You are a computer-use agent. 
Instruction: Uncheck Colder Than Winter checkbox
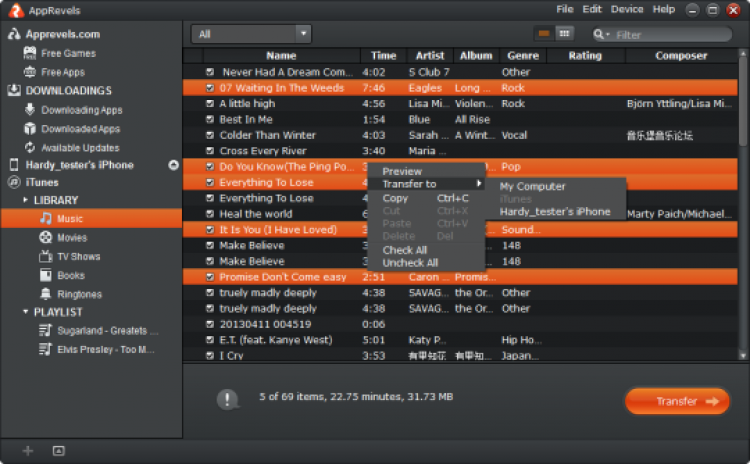pos(210,135)
